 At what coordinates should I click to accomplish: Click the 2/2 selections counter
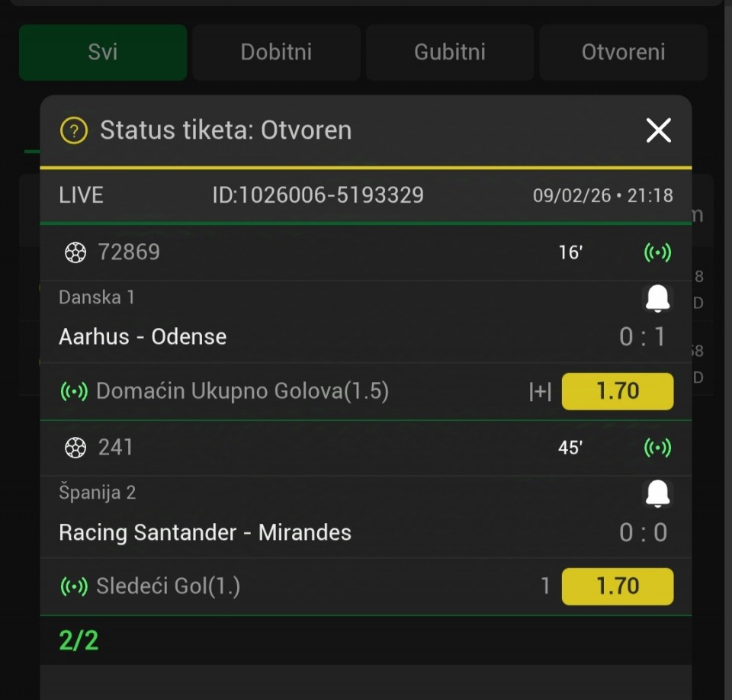click(x=79, y=641)
